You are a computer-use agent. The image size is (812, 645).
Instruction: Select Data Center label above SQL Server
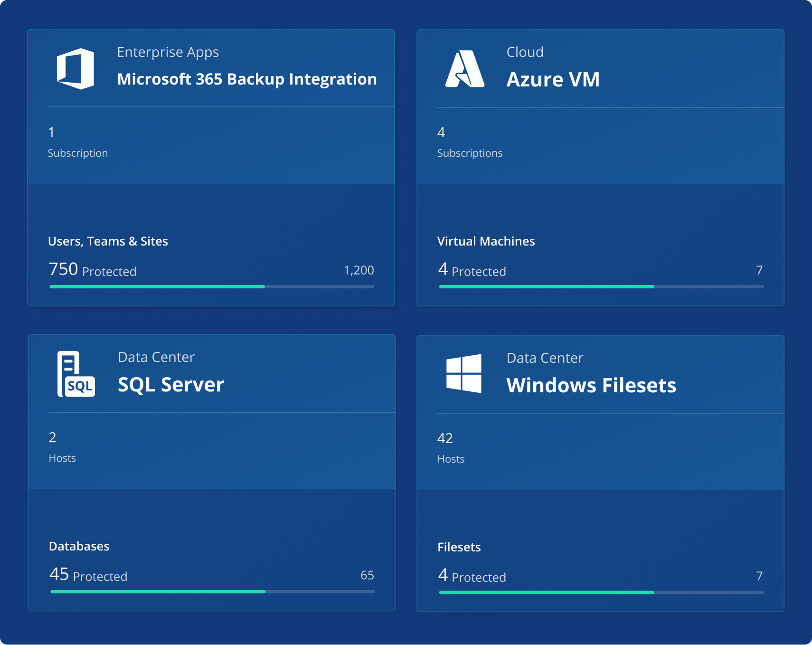(156, 357)
